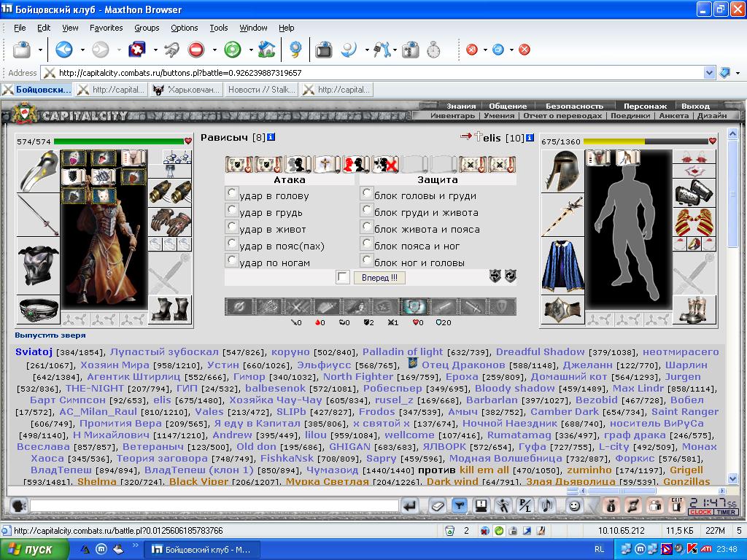Tick the checkbox beside Вперед button
The width and height of the screenshot is (747, 560).
coord(343,276)
